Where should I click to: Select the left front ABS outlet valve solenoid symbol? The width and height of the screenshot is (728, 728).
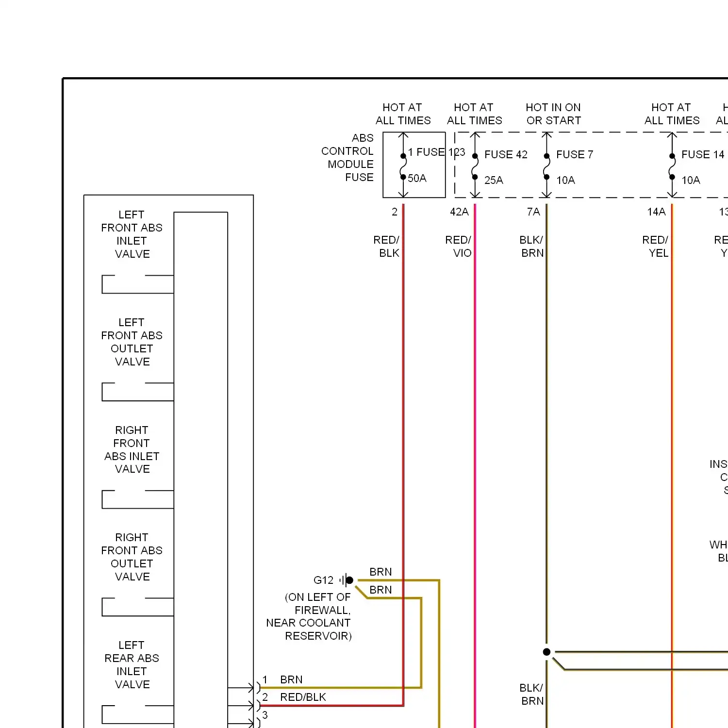click(x=138, y=392)
